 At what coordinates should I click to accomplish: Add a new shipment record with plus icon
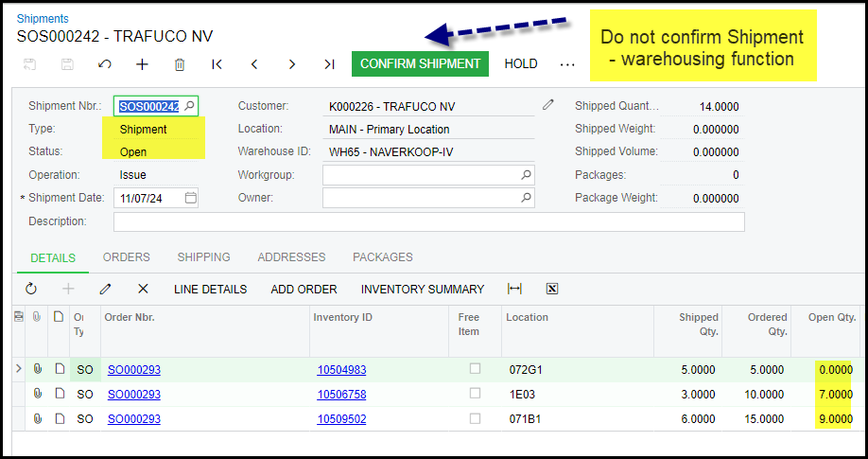(142, 64)
